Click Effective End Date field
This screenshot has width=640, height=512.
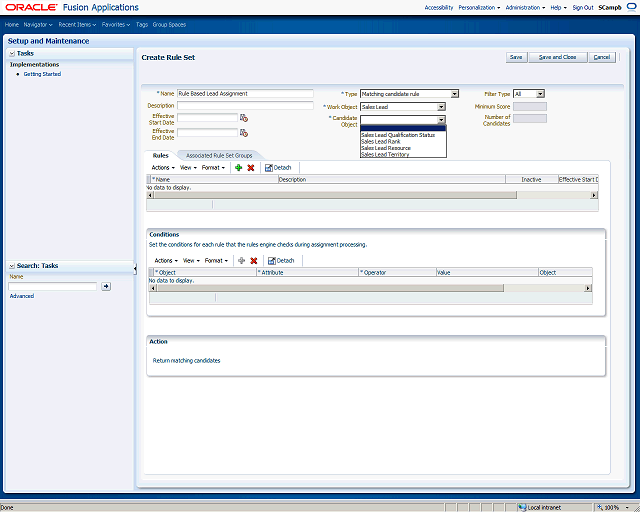click(207, 133)
